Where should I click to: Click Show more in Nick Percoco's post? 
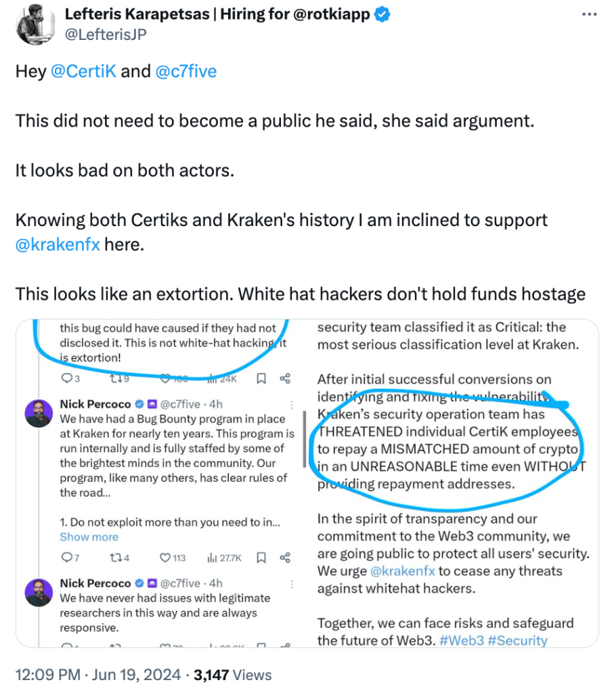coord(89,537)
